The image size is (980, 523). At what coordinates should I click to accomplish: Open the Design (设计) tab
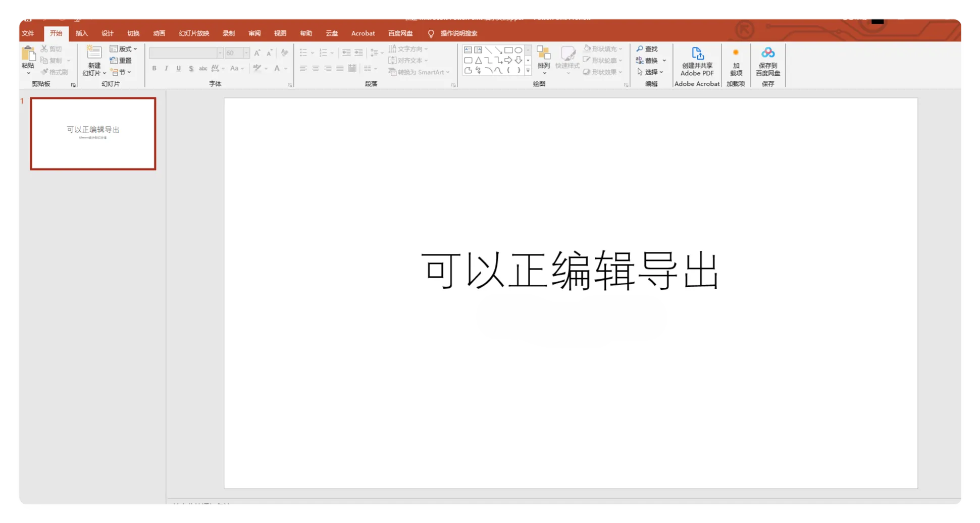pos(107,33)
